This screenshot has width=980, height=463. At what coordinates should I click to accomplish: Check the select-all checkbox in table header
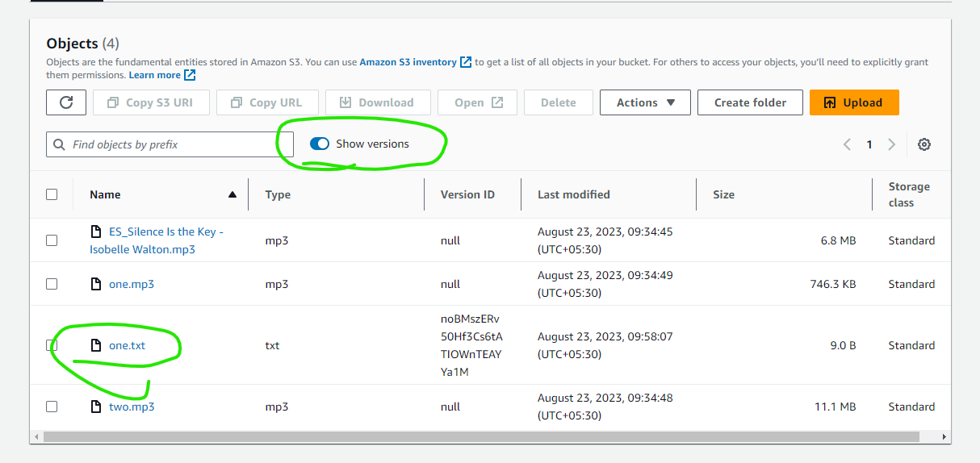tap(52, 194)
